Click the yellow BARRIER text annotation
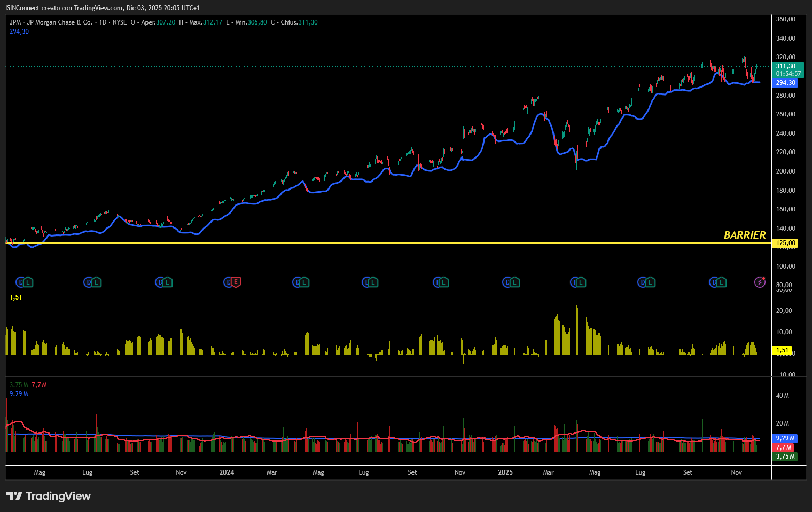Viewport: 812px width, 512px height. [x=744, y=235]
